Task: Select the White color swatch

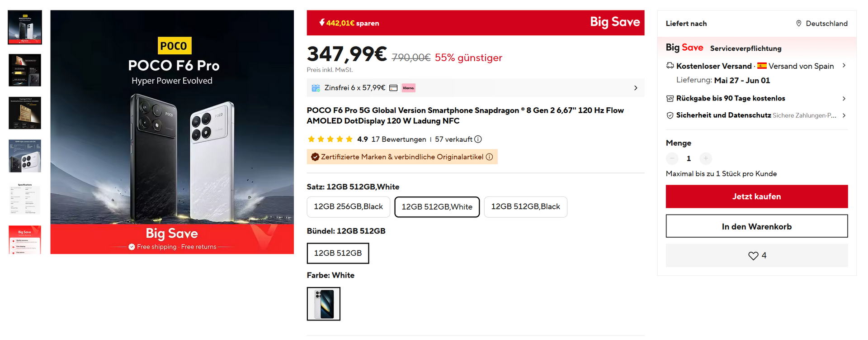Action: pyautogui.click(x=323, y=304)
